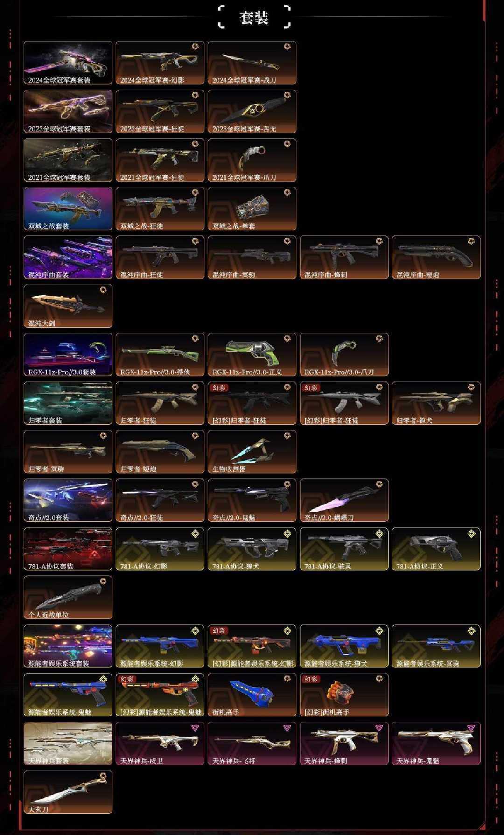The image size is (504, 835).
Task: Select the 混沌大剑 melee skin
Action: 68,306
